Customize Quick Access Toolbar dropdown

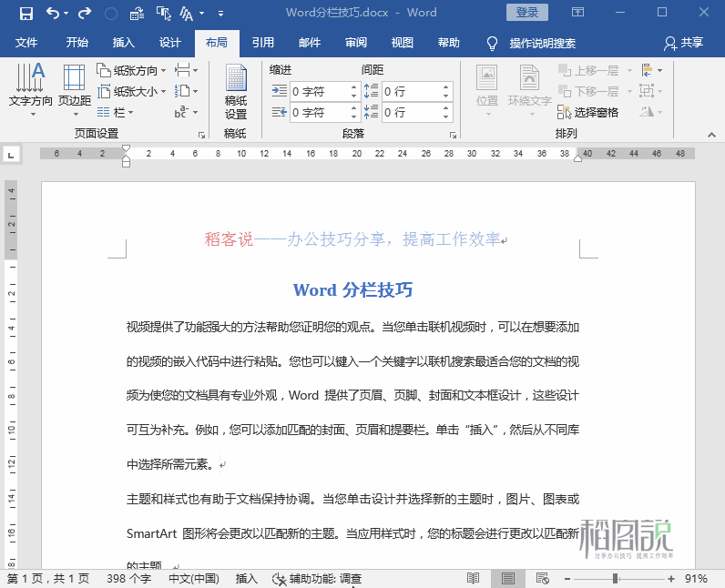[221, 14]
